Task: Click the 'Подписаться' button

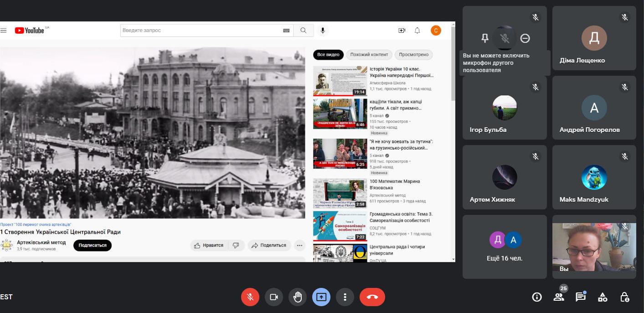Action: pos(93,245)
